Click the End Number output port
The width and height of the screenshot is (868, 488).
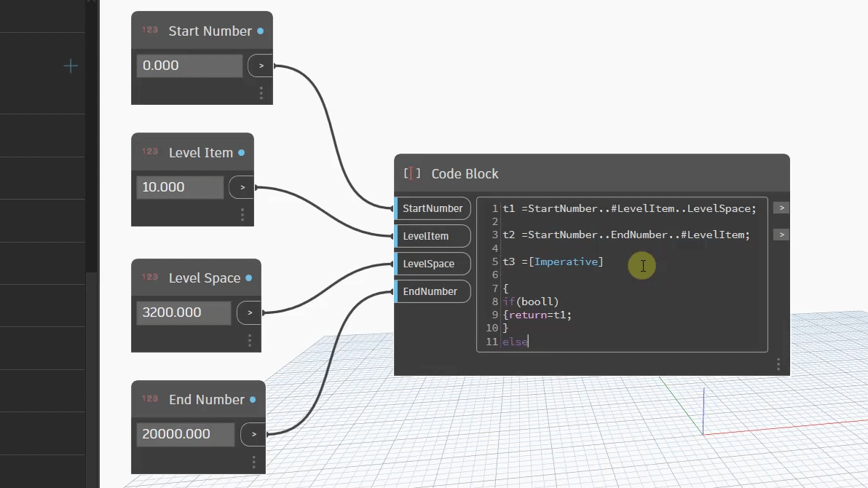point(253,434)
